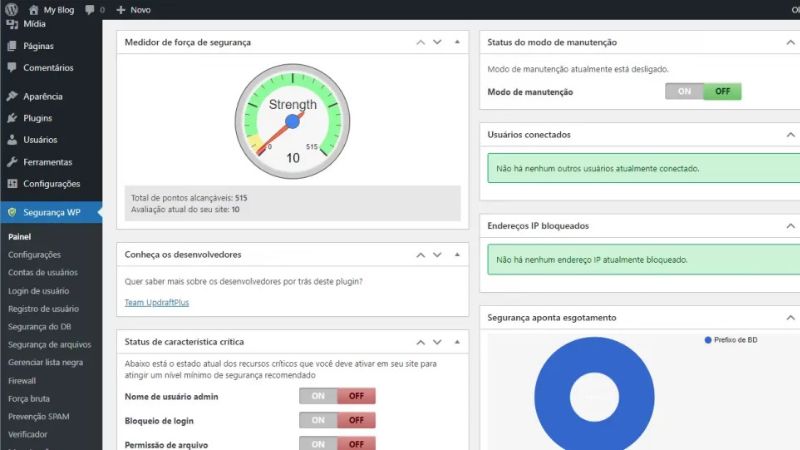Toggle the Bloqueio de login switch
Viewport: 800px width, 450px height.
point(337,420)
